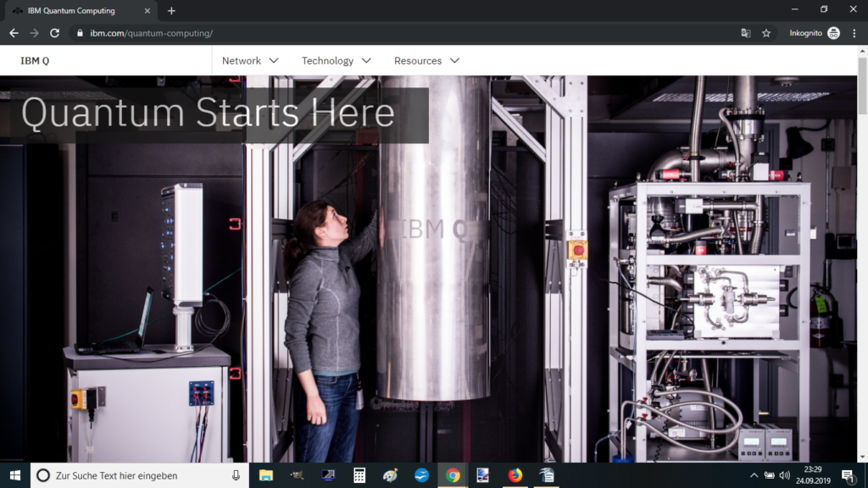Close the IBM Quantum Computing tab
Image resolution: width=868 pixels, height=488 pixels.
point(147,10)
